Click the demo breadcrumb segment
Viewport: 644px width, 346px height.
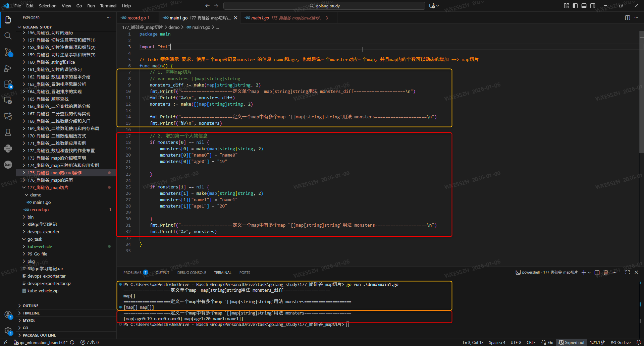[174, 27]
